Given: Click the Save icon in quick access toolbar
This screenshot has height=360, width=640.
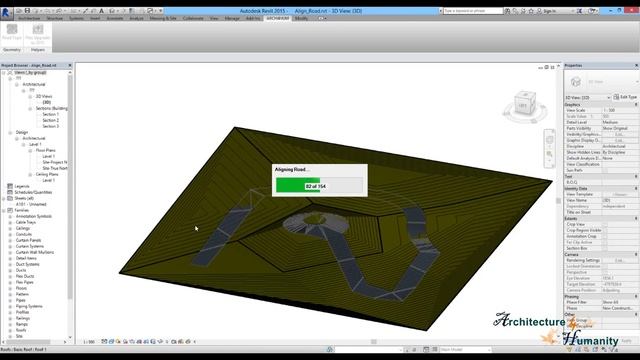Looking at the screenshot, I should tap(27, 11).
